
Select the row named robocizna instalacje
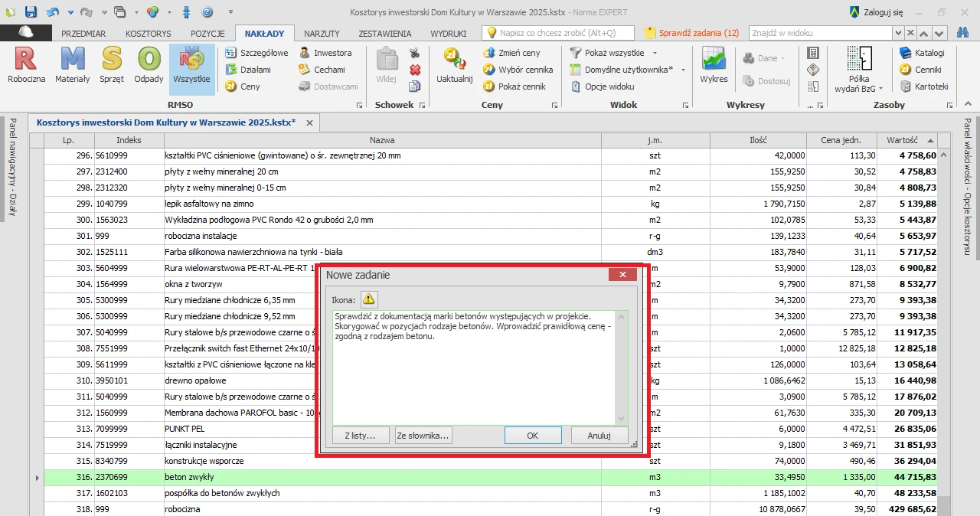tap(489, 236)
